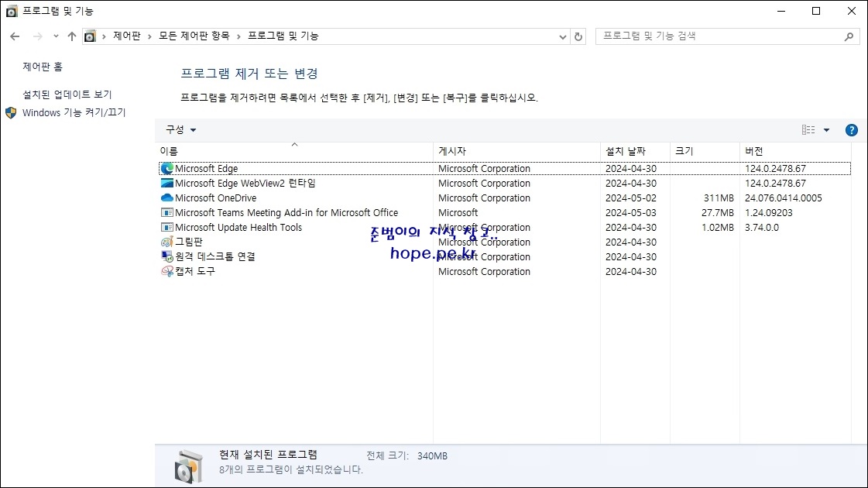
Task: Select the Microsoft Edge row name
Action: pos(207,168)
